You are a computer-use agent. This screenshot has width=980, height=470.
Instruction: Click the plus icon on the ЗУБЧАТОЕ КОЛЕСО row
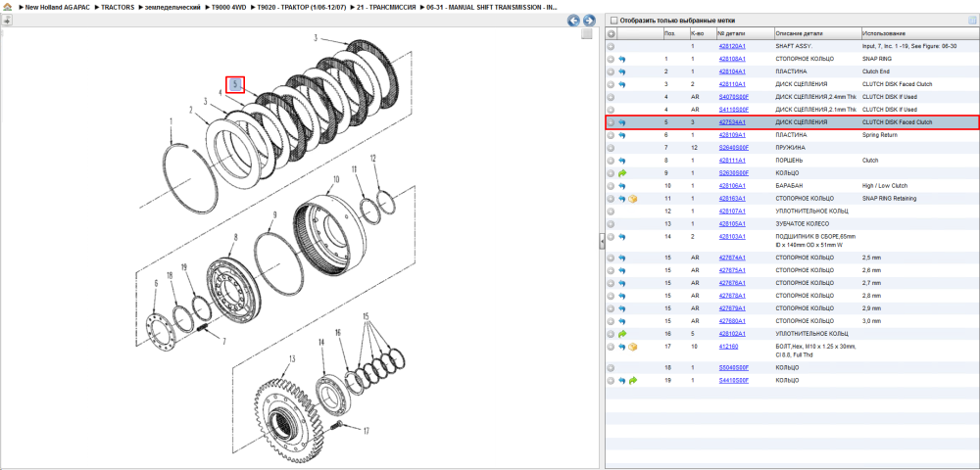[612, 223]
